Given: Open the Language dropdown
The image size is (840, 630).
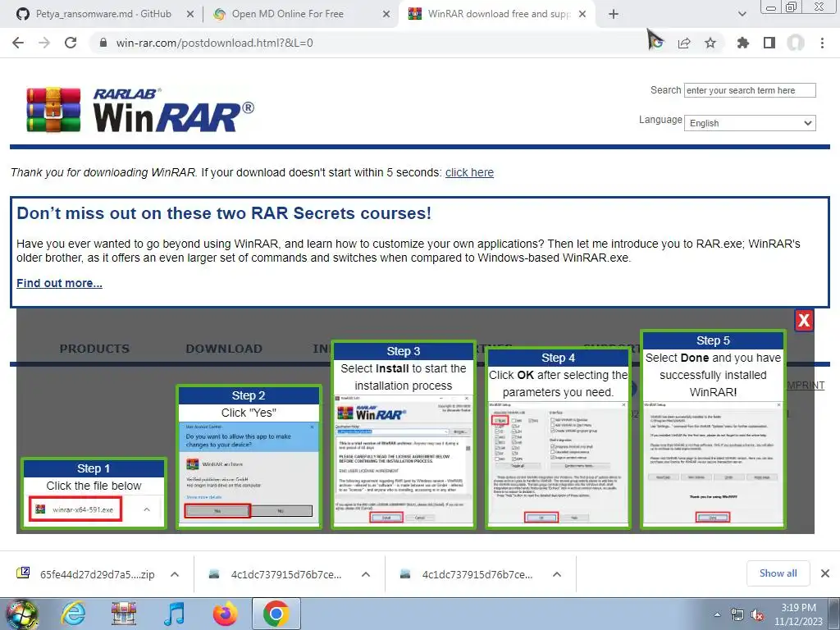Looking at the screenshot, I should [750, 123].
